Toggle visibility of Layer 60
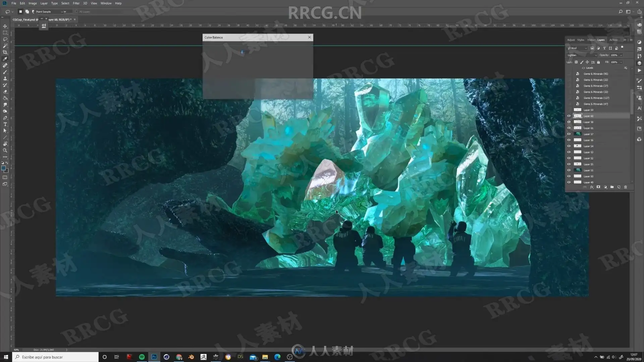Viewport: 644px width, 362px height. 569,116
